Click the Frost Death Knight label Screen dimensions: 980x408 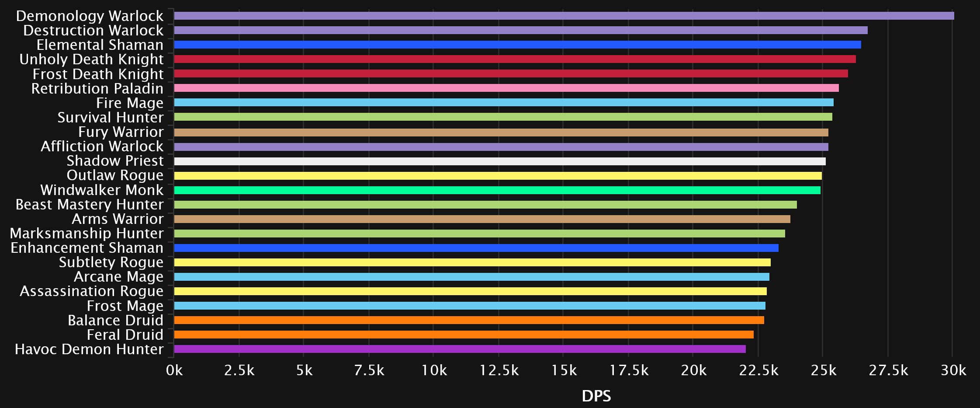(98, 74)
